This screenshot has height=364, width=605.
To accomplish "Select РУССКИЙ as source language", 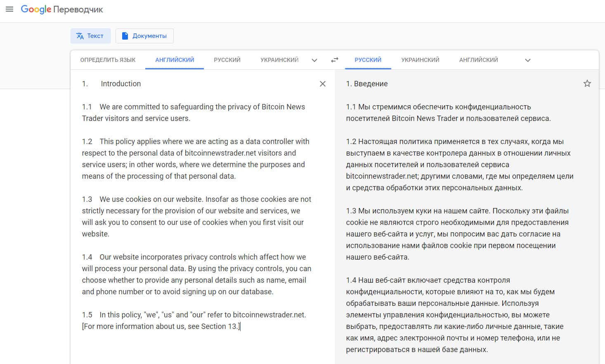I will (x=227, y=60).
